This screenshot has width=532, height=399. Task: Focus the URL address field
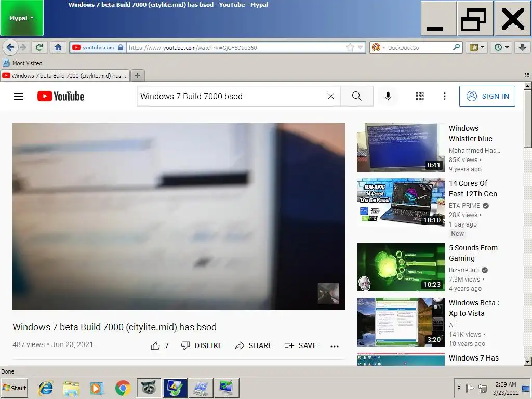(x=234, y=47)
